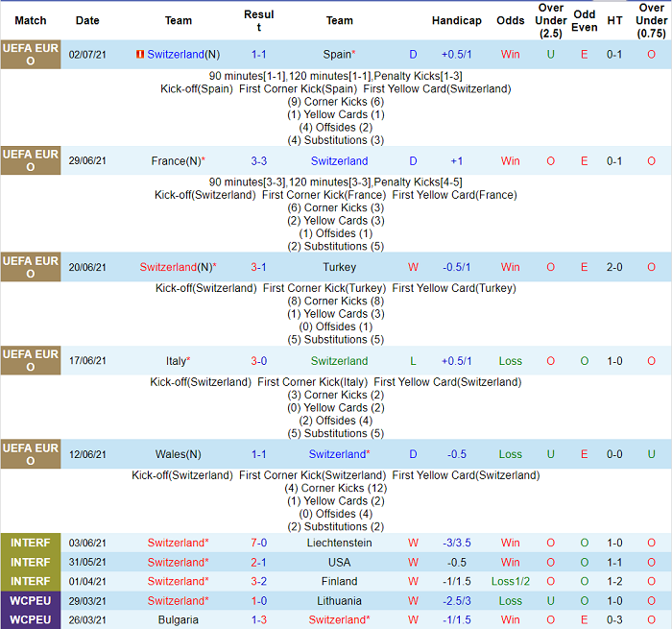Image resolution: width=672 pixels, height=629 pixels.
Task: Click the Turkey team name
Action: point(339,267)
